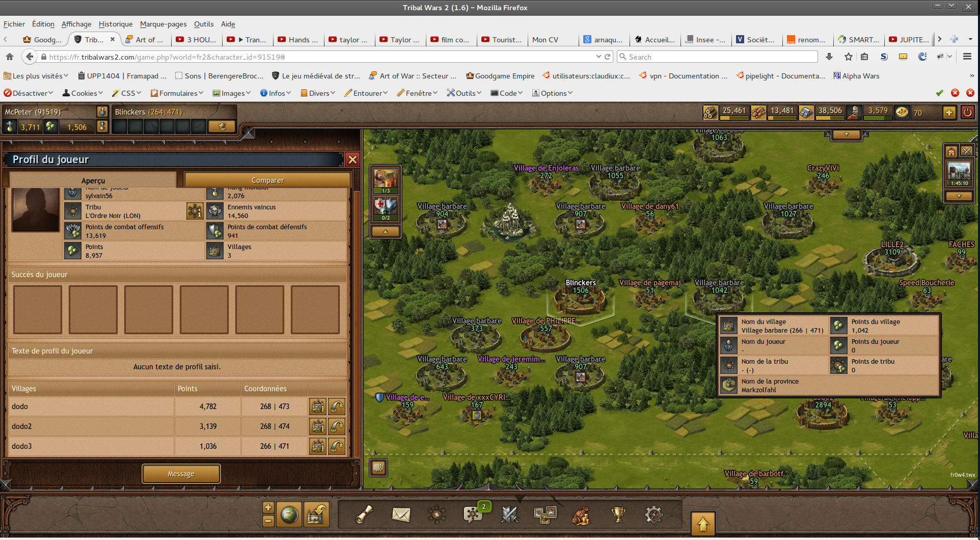Jump to village with the castle arrow button

pyautogui.click(x=316, y=514)
